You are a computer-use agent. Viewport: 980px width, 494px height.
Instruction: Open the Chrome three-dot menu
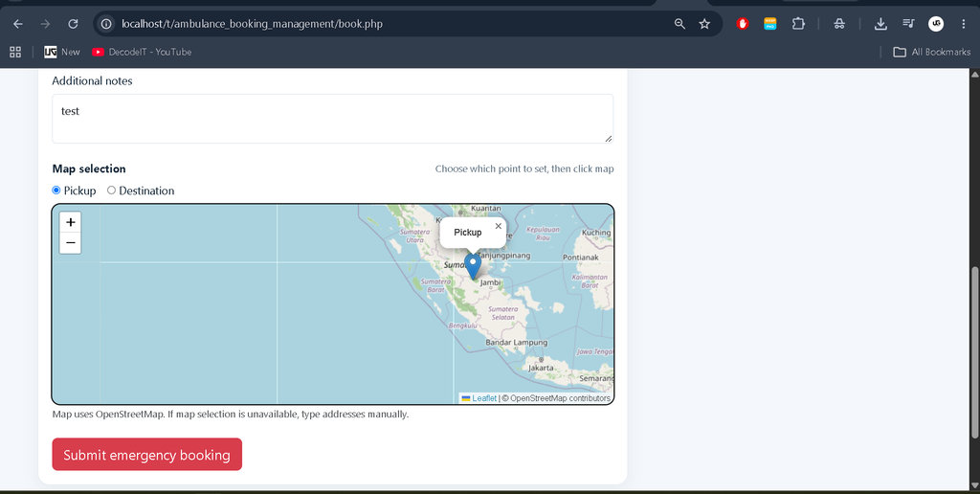click(x=963, y=24)
